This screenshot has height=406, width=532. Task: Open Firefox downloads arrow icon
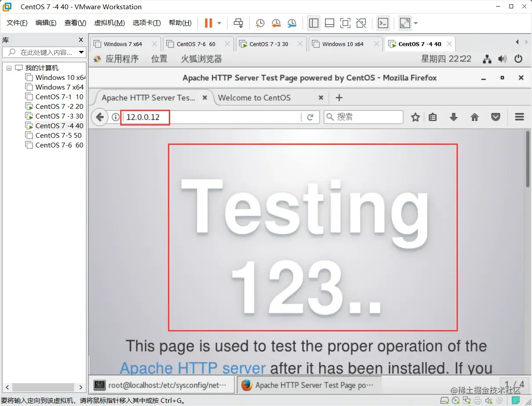click(x=453, y=117)
